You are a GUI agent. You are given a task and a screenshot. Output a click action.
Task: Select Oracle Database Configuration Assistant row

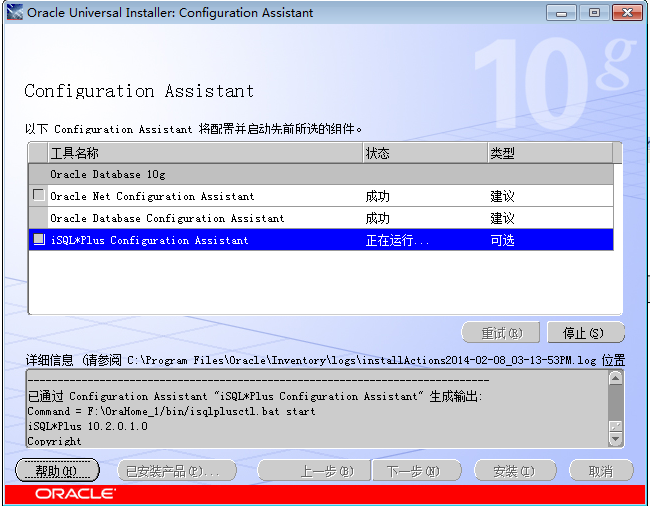(x=321, y=218)
